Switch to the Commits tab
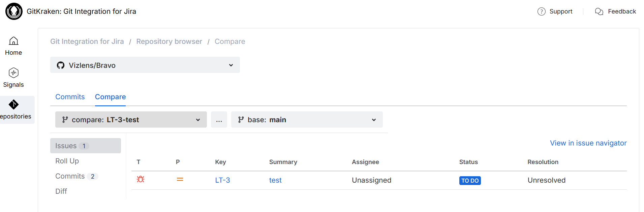This screenshot has height=212, width=644. coord(70,97)
